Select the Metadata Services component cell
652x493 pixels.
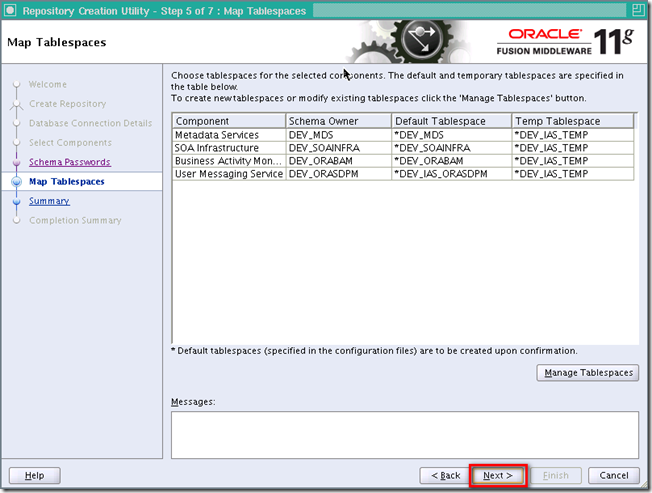tap(229, 135)
